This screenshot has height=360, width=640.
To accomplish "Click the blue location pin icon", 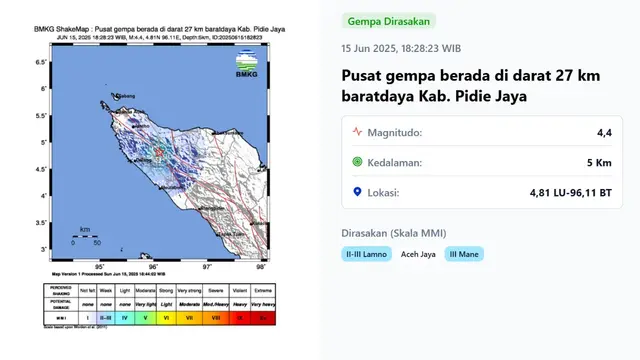I will (x=357, y=192).
